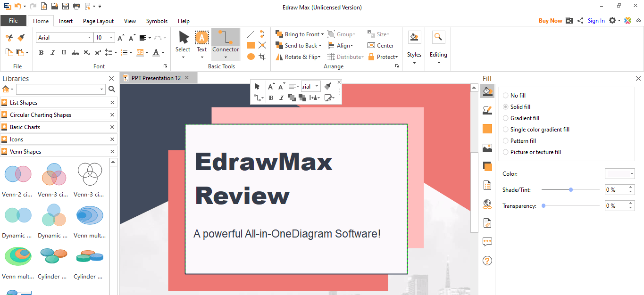The width and height of the screenshot is (644, 295).
Task: Click the Center button in Arrange
Action: 380,46
